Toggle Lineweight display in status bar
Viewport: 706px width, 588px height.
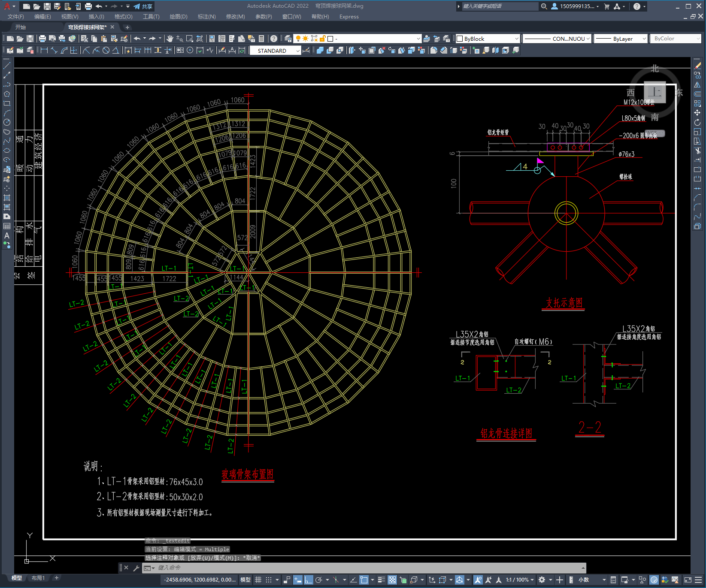[x=381, y=580]
